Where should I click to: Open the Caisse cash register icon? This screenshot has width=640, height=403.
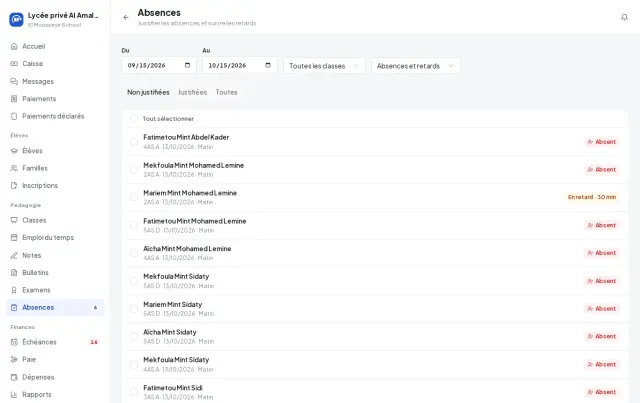coord(14,64)
